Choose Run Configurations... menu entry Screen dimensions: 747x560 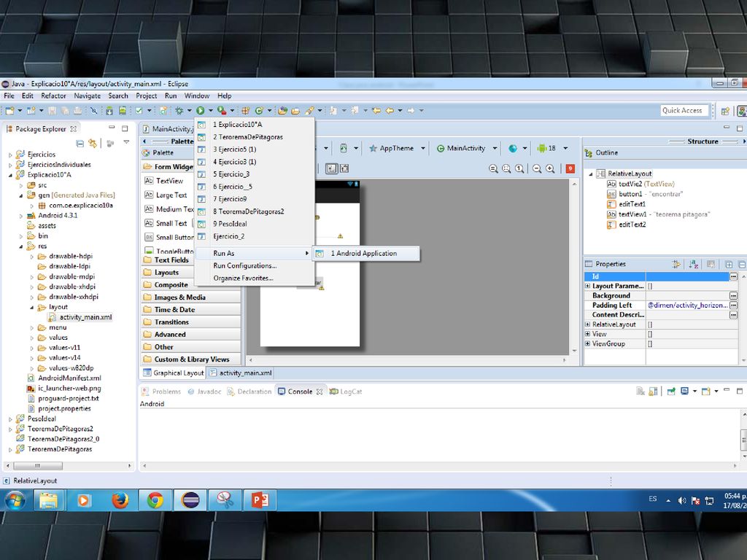[255, 265]
